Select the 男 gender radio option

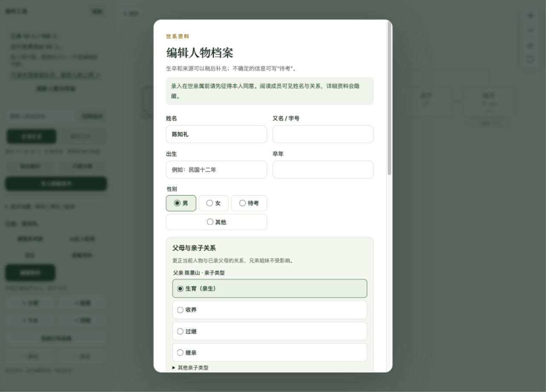pos(181,203)
